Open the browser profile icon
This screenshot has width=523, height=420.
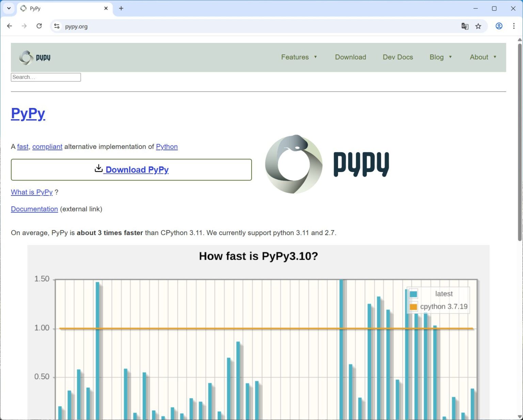click(x=499, y=26)
